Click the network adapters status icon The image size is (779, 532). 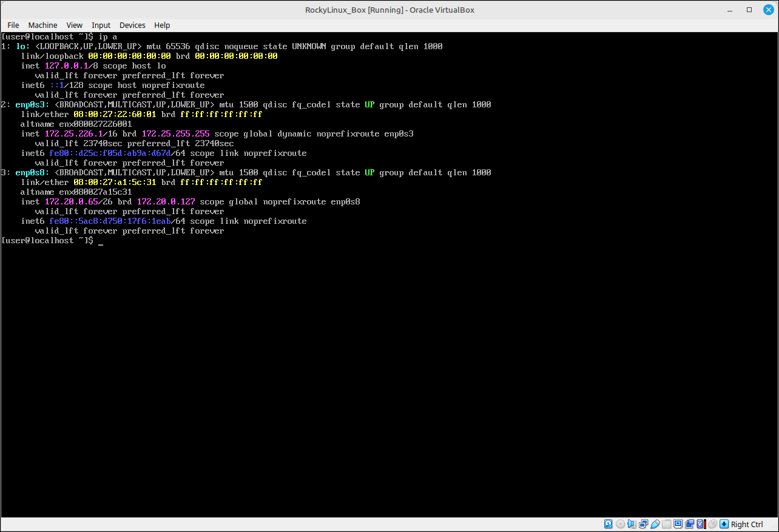pos(644,524)
